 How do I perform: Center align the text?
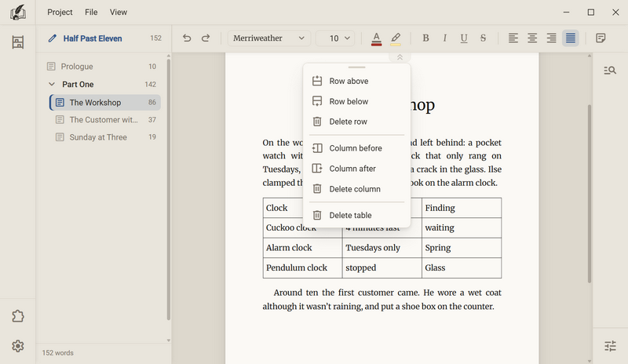coord(532,38)
